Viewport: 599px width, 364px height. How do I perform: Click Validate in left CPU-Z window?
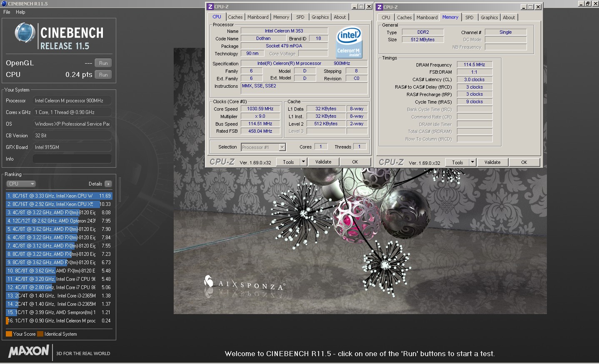point(323,162)
